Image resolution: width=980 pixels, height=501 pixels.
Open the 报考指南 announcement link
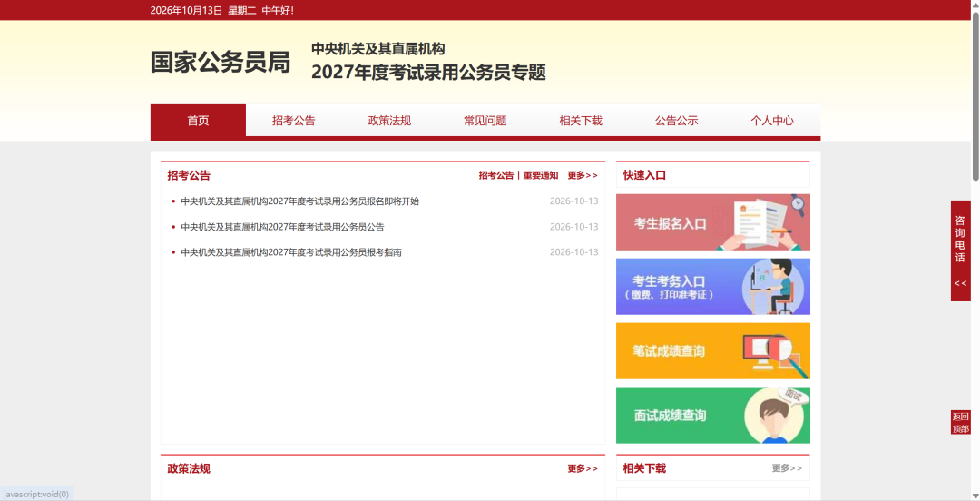[x=291, y=252]
